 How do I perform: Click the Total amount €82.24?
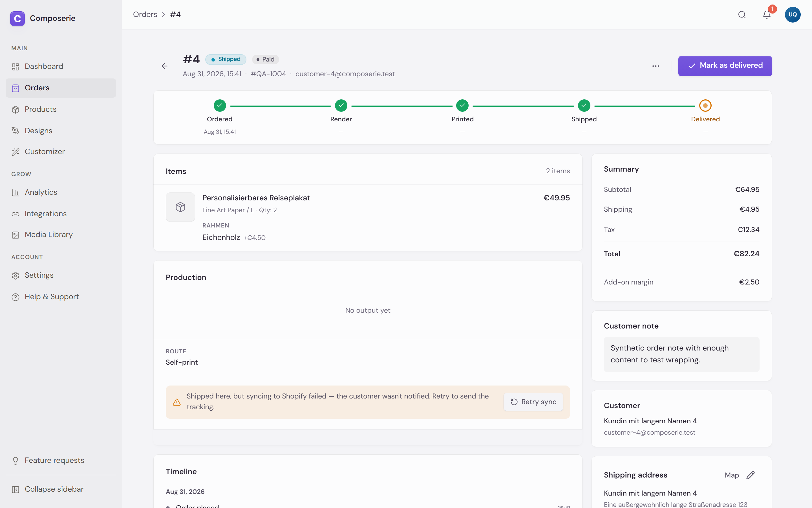[746, 254]
